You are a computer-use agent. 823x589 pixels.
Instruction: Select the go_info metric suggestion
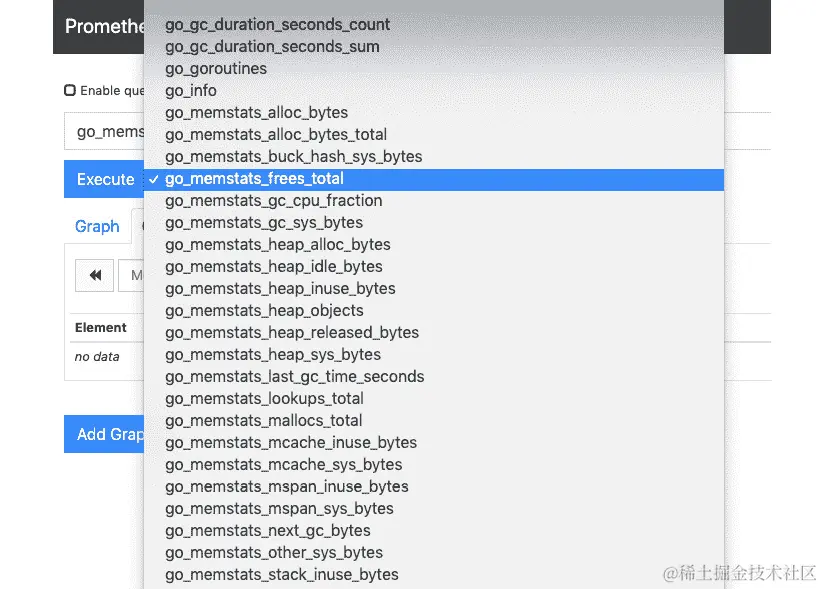point(190,90)
